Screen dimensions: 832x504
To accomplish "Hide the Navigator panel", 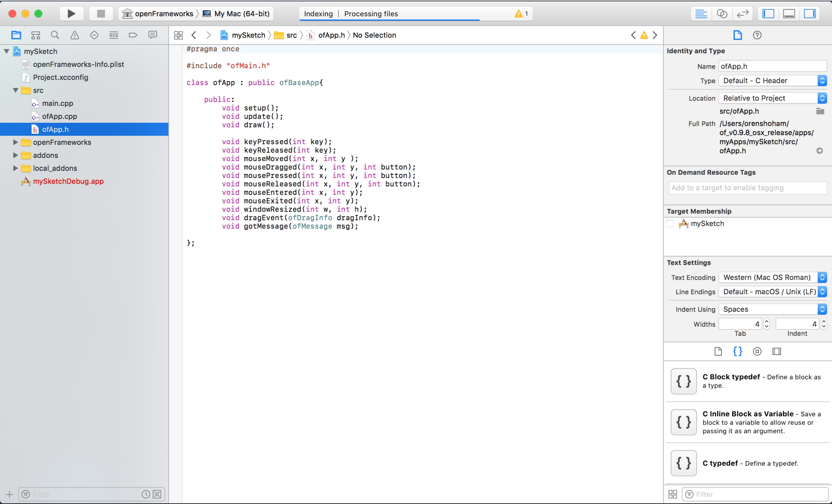I will tap(768, 14).
